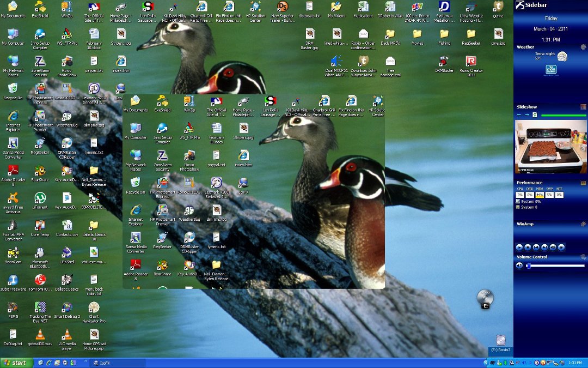588x368 pixels.
Task: Select the Roxio - Order confirmation email icon
Action: 363,34
